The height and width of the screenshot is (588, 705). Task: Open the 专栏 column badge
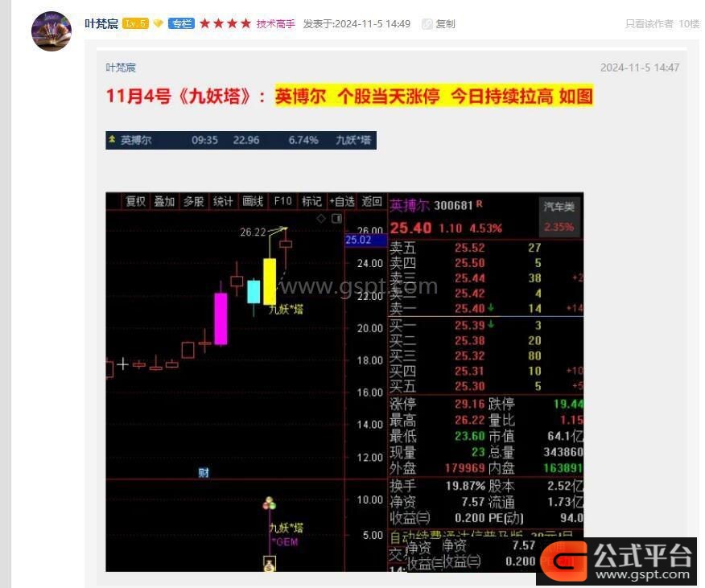pyautogui.click(x=181, y=23)
